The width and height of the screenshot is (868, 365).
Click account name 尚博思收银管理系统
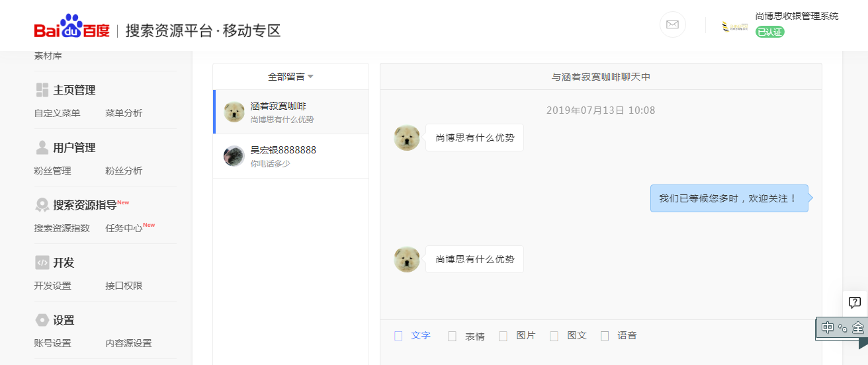coord(797,16)
